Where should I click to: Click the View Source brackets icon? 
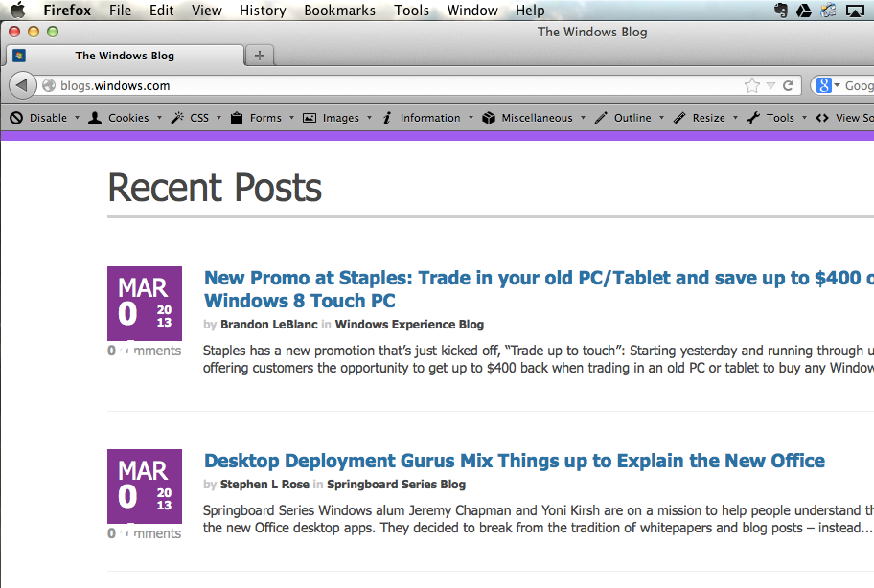[822, 118]
